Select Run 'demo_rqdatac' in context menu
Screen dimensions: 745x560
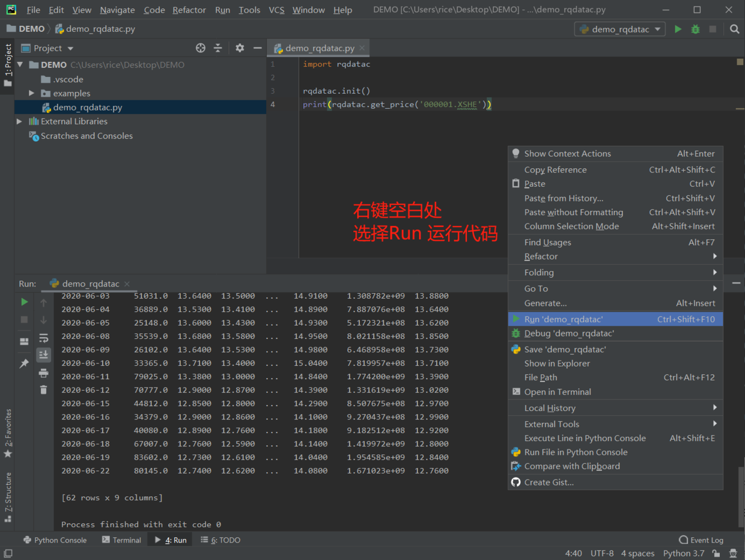pyautogui.click(x=563, y=319)
